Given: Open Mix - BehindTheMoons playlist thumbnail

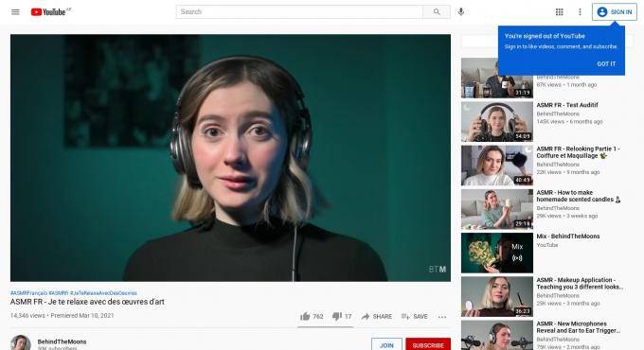Looking at the screenshot, I should point(497,253).
